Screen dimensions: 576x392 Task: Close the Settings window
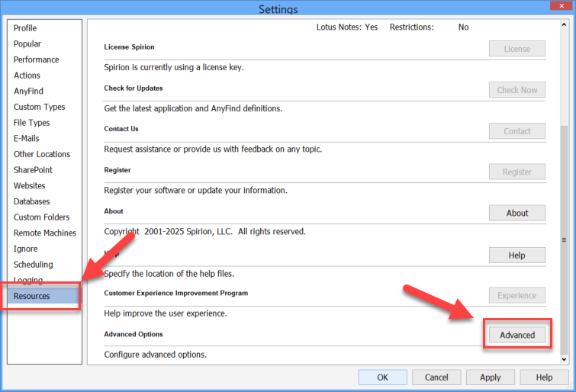pyautogui.click(x=562, y=5)
